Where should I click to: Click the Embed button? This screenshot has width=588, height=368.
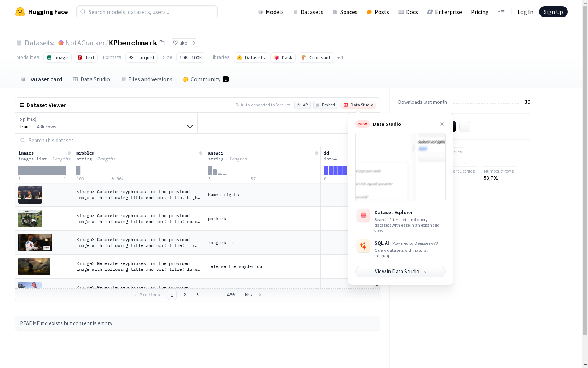(325, 105)
